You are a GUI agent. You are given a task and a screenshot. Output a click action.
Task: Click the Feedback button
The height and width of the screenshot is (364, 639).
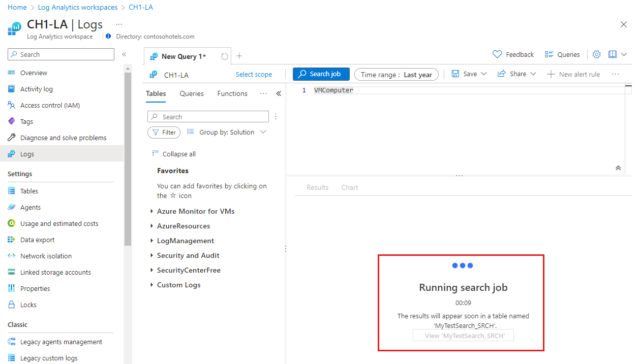pyautogui.click(x=513, y=54)
